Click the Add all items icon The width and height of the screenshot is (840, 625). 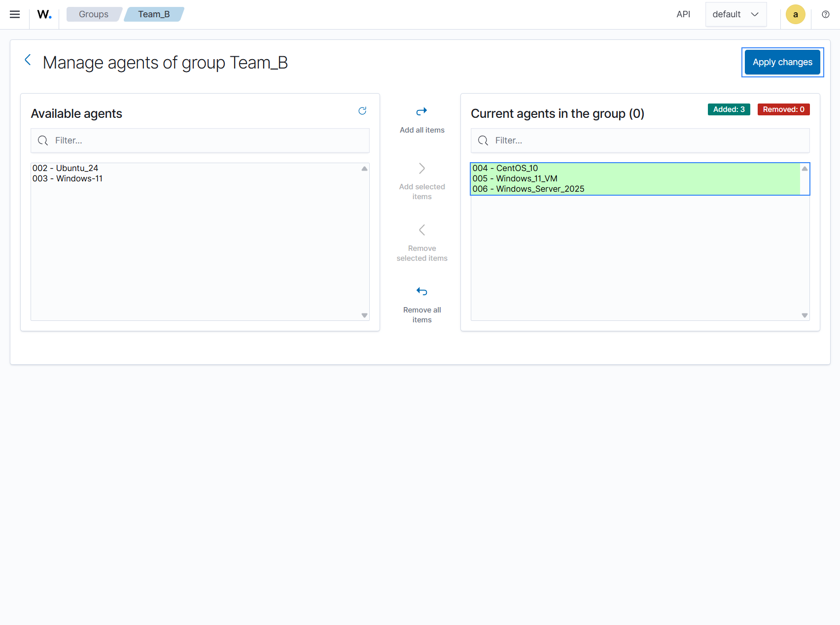pyautogui.click(x=421, y=111)
